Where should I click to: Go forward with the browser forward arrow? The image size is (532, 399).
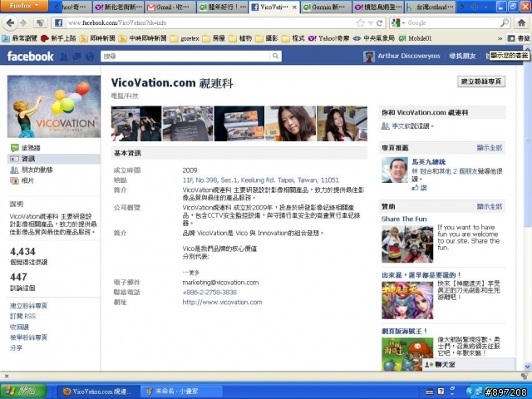point(23,22)
